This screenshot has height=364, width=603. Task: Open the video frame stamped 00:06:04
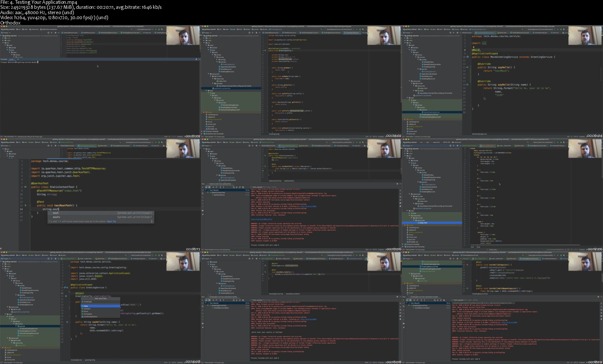click(503, 82)
